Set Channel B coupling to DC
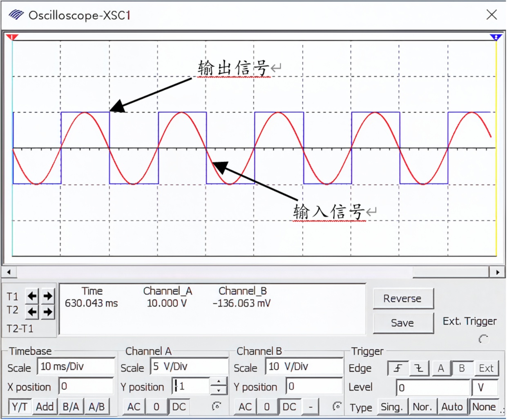 click(289, 407)
